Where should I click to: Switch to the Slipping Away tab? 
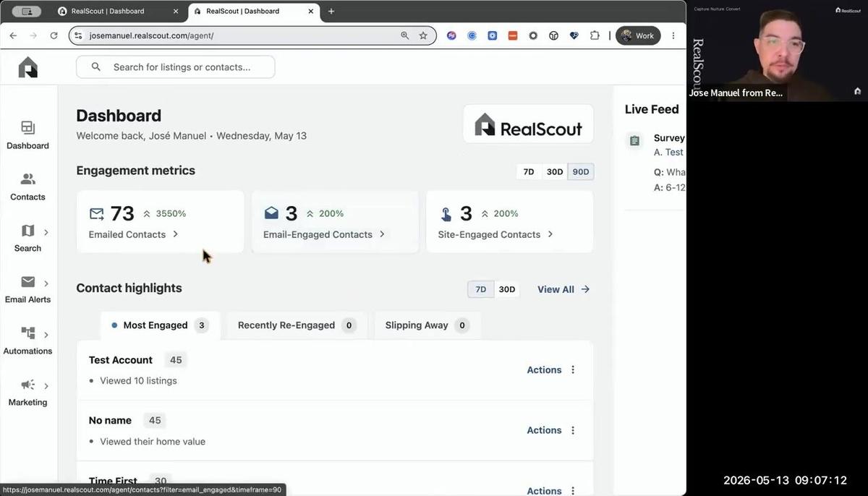pos(427,325)
